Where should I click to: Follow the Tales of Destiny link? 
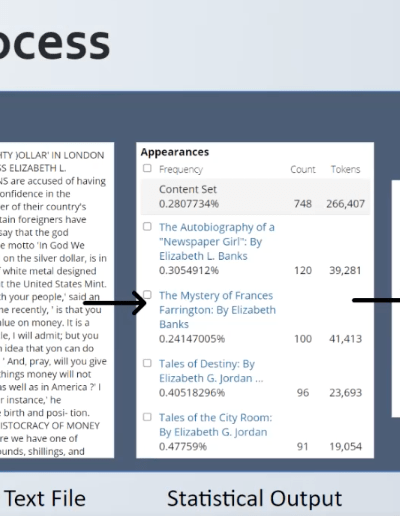pyautogui.click(x=211, y=371)
